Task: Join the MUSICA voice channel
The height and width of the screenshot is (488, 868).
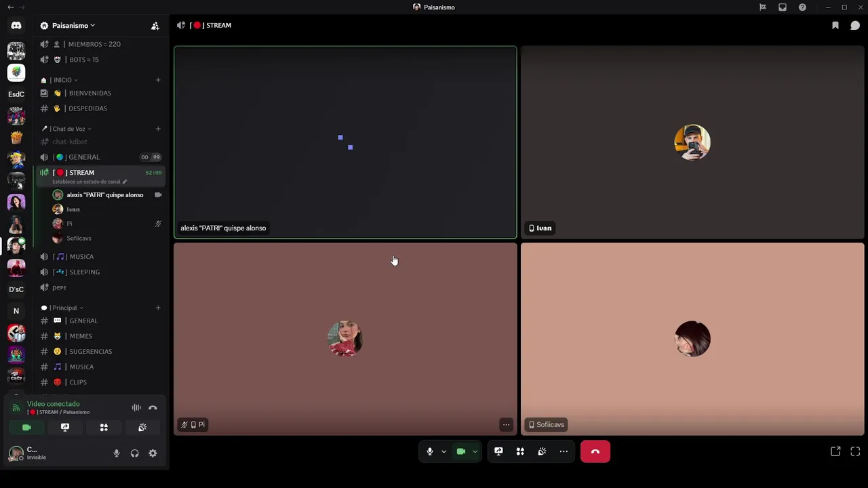Action: 100,257
